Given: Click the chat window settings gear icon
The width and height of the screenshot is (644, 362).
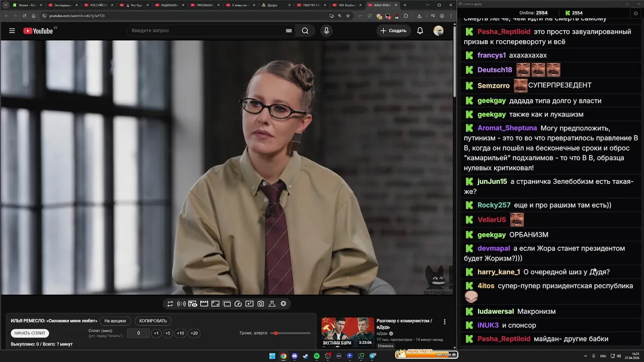Looking at the screenshot, I should coord(636,13).
